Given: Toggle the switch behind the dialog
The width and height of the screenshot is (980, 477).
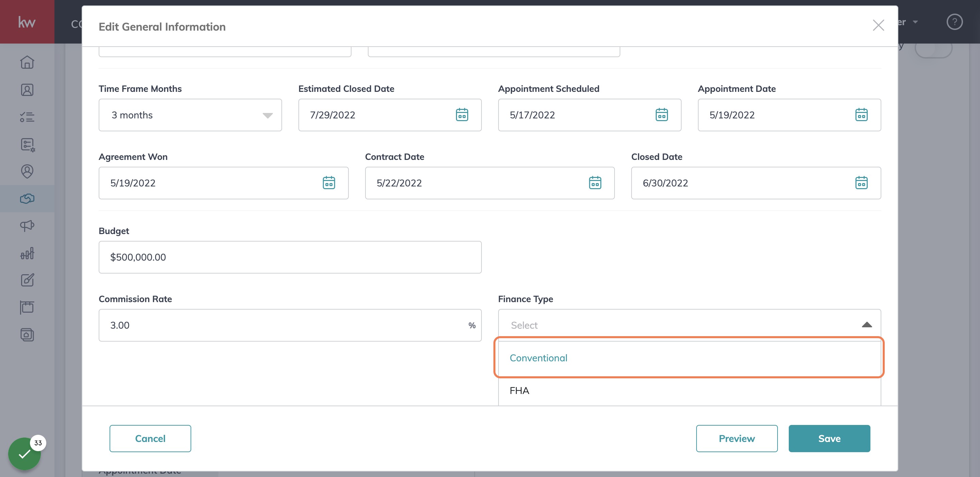Looking at the screenshot, I should 933,49.
